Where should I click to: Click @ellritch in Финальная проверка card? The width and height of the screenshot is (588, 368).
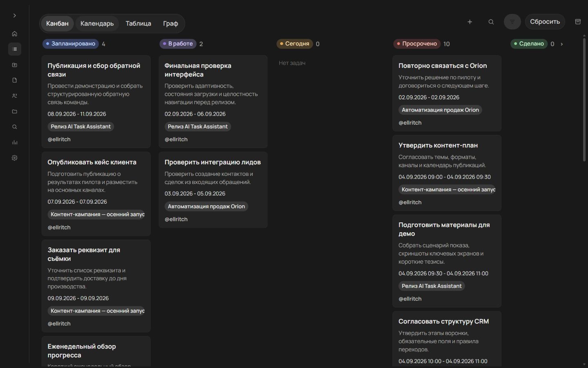[176, 139]
